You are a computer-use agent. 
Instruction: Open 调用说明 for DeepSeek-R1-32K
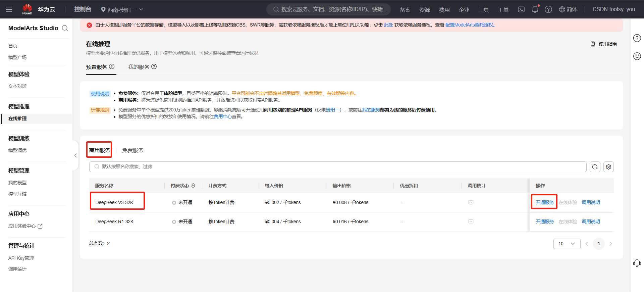(x=591, y=222)
